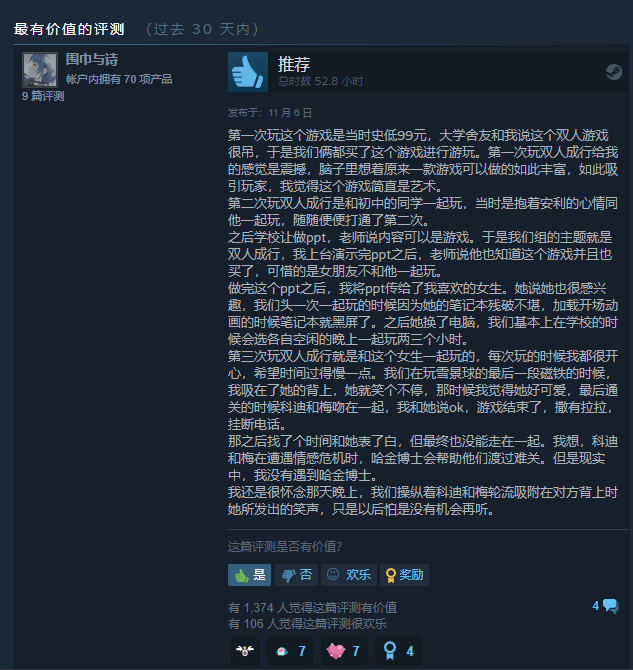The image size is (633, 670).
Task: Mark the review as 欢乐 (funny)
Action: coord(349,575)
